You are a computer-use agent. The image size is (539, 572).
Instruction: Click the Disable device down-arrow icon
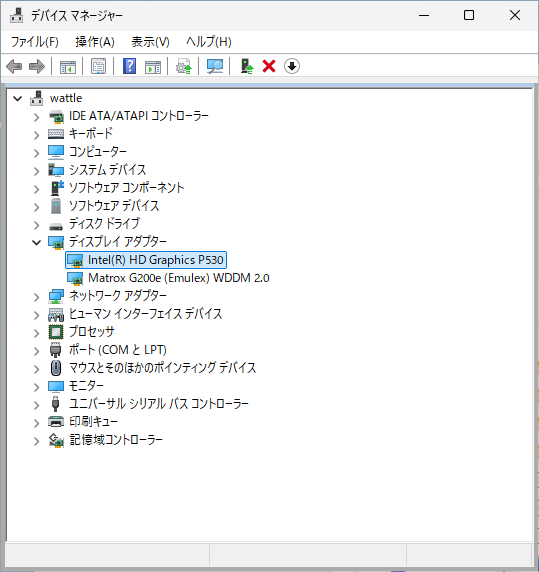(x=292, y=66)
